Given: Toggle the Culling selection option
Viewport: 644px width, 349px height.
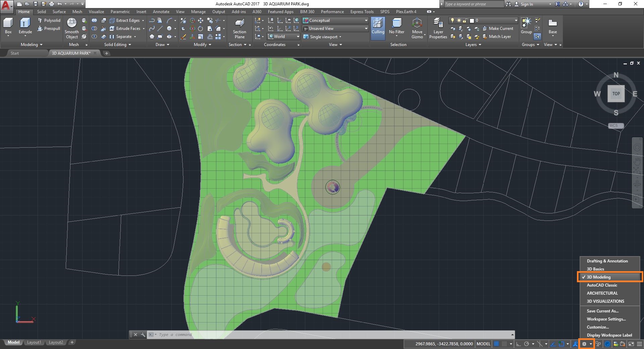Looking at the screenshot, I should (x=378, y=27).
